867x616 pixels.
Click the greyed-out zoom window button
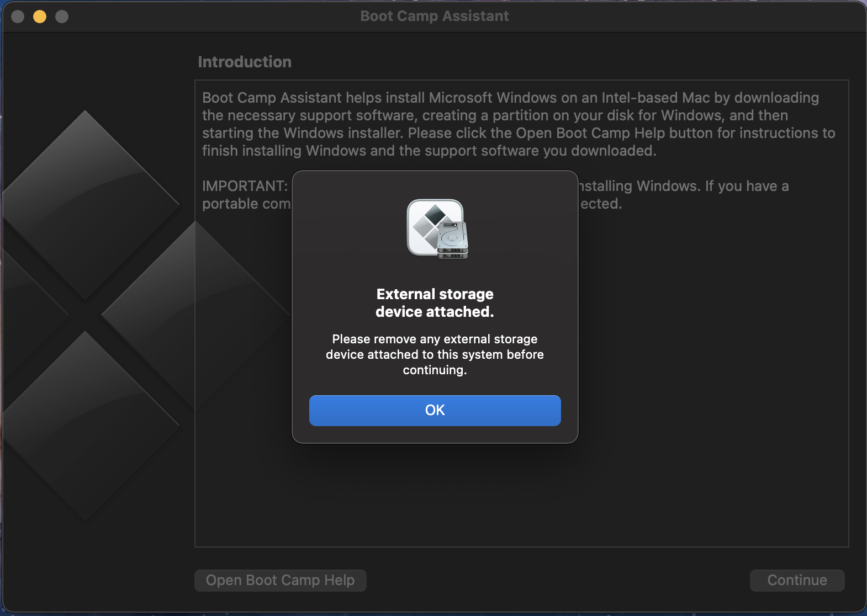point(62,17)
